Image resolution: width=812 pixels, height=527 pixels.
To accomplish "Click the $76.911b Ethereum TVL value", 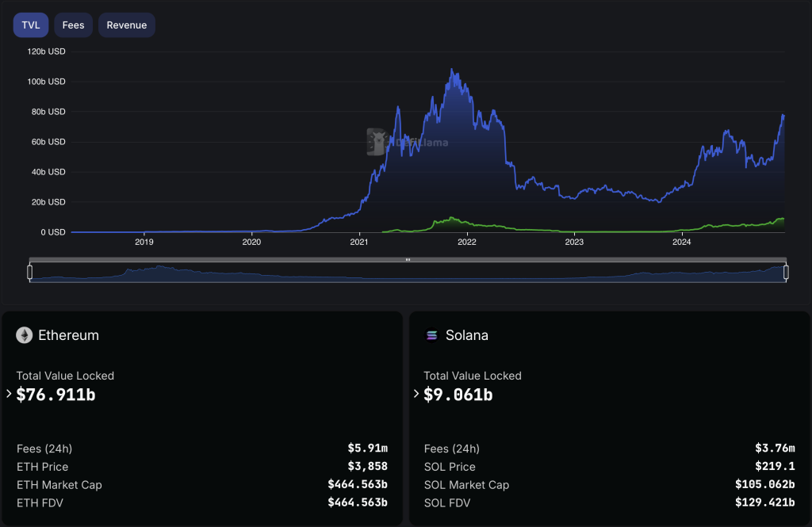I will tap(56, 394).
